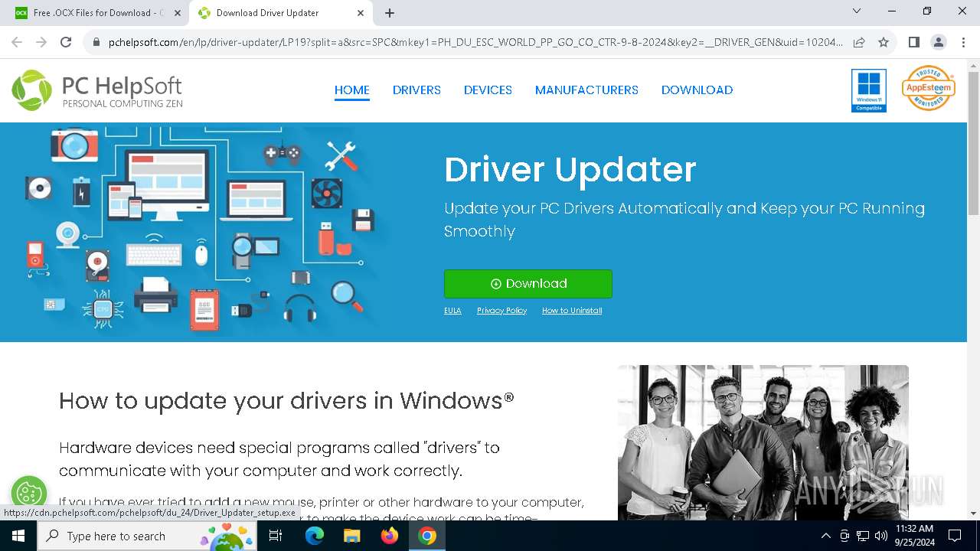
Task: Open the DOWNLOAD menu item
Action: 697,90
